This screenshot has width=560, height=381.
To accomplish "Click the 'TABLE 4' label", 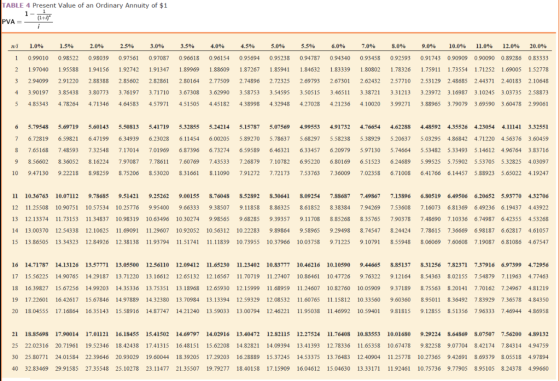I will point(16,6).
